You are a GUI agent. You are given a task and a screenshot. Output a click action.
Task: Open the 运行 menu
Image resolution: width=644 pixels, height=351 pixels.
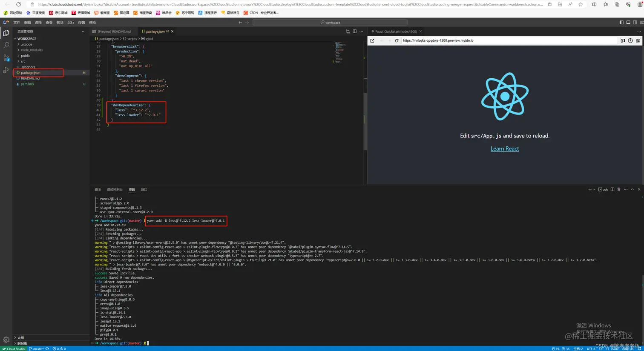click(x=71, y=22)
